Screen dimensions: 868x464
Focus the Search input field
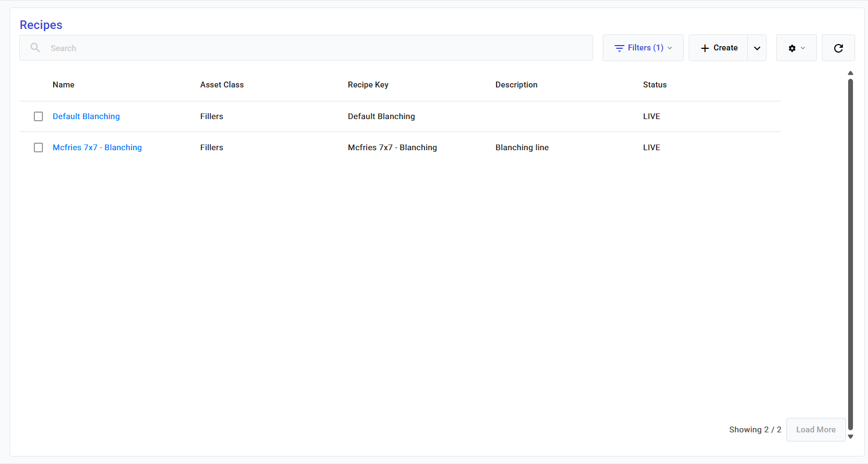pos(317,48)
